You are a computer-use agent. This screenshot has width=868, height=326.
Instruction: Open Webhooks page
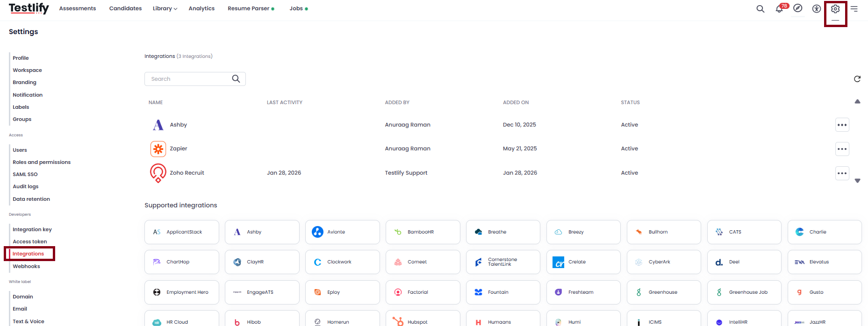(26, 266)
